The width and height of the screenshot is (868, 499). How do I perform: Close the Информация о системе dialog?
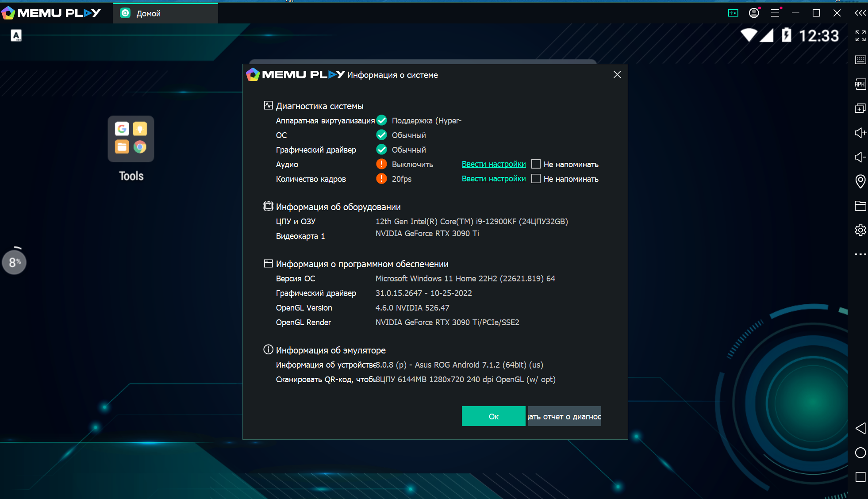tap(617, 75)
